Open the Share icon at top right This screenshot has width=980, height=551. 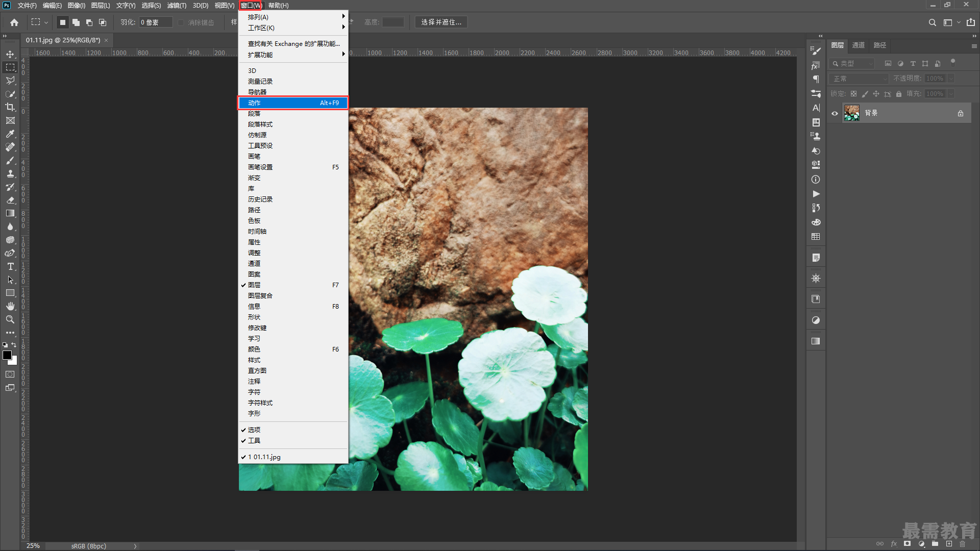click(x=971, y=22)
